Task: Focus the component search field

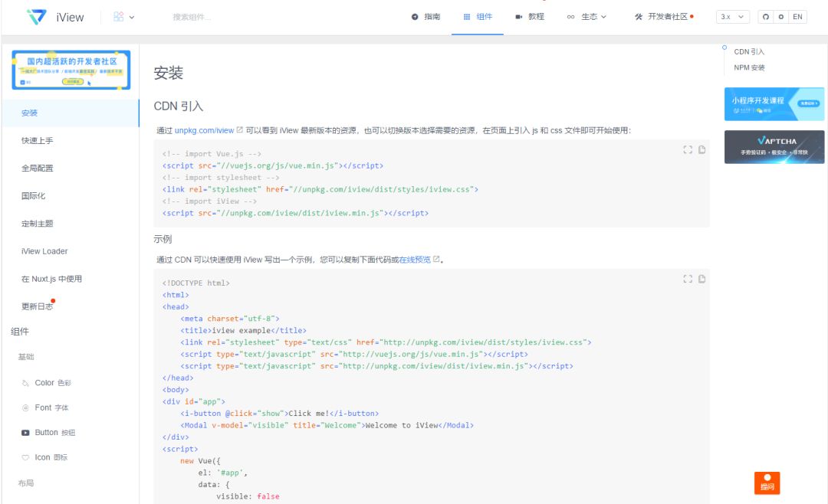Action: click(192, 18)
